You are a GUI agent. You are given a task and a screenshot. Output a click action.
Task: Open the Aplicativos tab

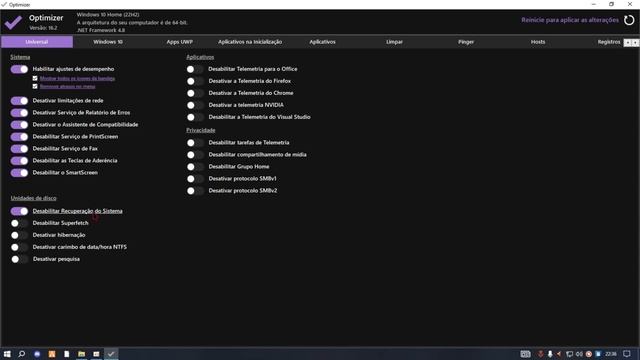[x=322, y=42]
